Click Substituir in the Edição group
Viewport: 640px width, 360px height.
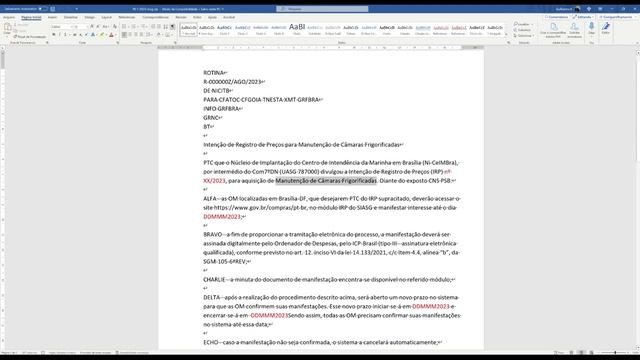(522, 30)
